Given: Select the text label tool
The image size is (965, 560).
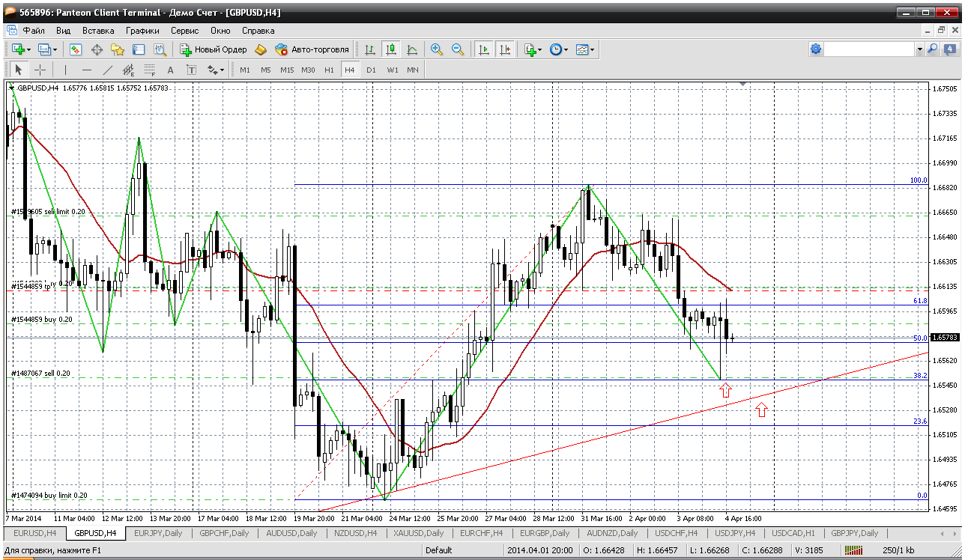Looking at the screenshot, I should [170, 70].
